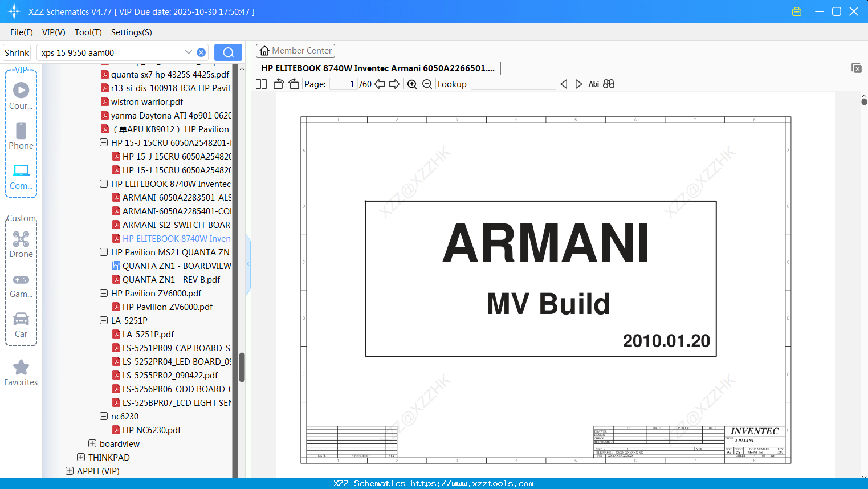Collapse HP Pavilion ZV6000.pdf folder
The image size is (868, 489).
104,293
